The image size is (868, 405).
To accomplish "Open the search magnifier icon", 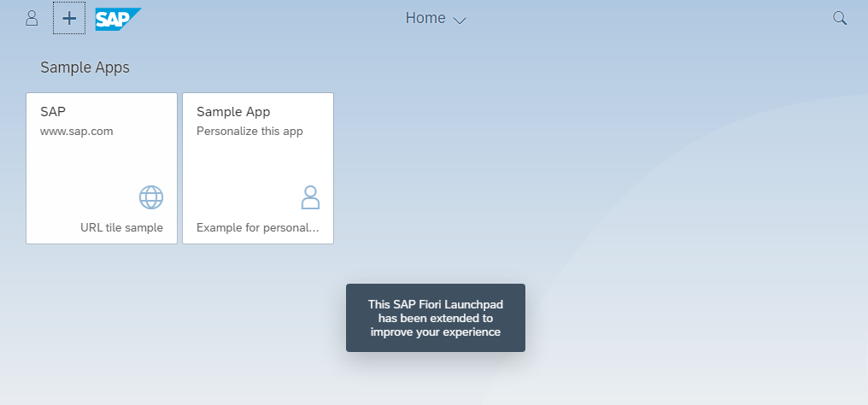I will pyautogui.click(x=840, y=18).
